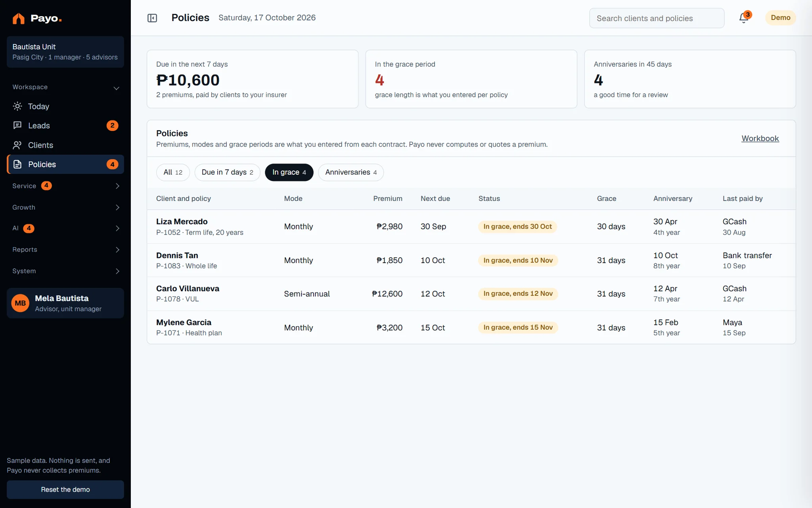The width and height of the screenshot is (812, 508).
Task: Open Clients via the people icon
Action: coord(17,145)
